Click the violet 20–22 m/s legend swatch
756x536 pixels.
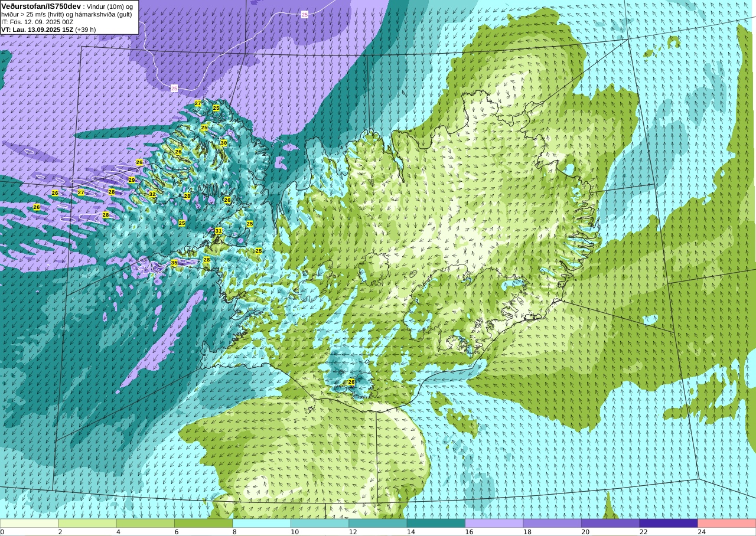click(610, 523)
